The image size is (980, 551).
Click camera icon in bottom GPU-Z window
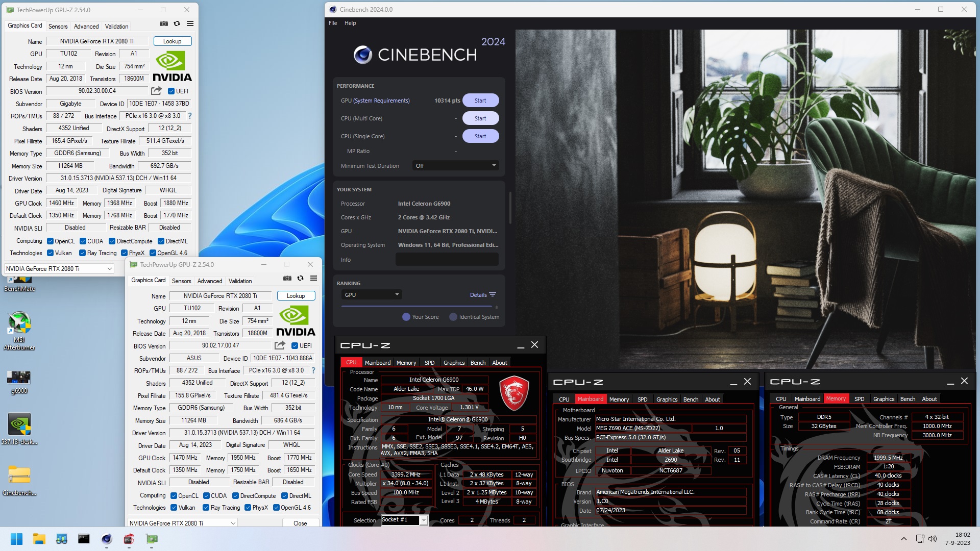287,278
